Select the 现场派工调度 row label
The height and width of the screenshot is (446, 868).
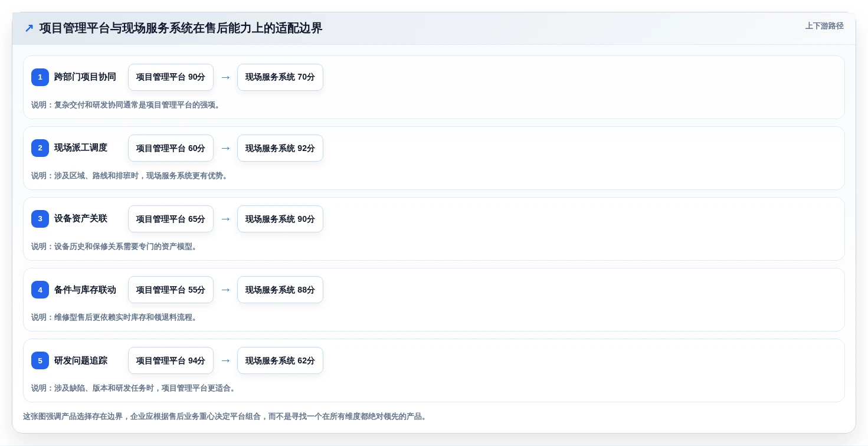(81, 148)
